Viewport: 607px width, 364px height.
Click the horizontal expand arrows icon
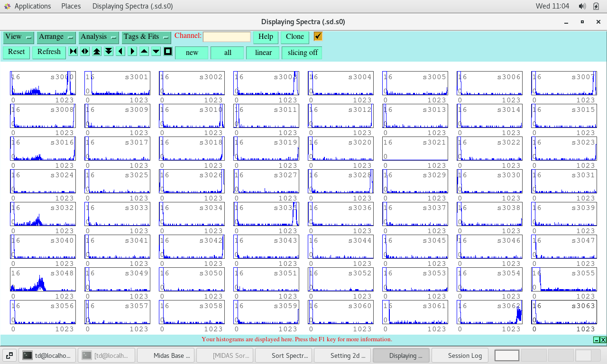tap(85, 52)
